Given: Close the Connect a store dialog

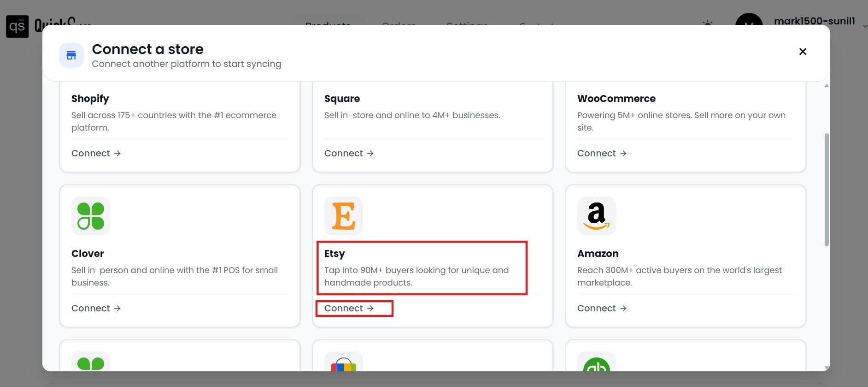Looking at the screenshot, I should pos(803,52).
